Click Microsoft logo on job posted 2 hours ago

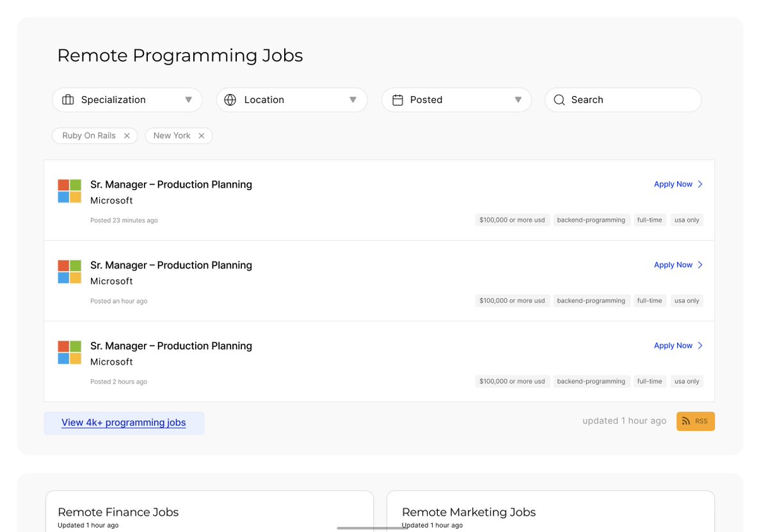[x=70, y=353]
